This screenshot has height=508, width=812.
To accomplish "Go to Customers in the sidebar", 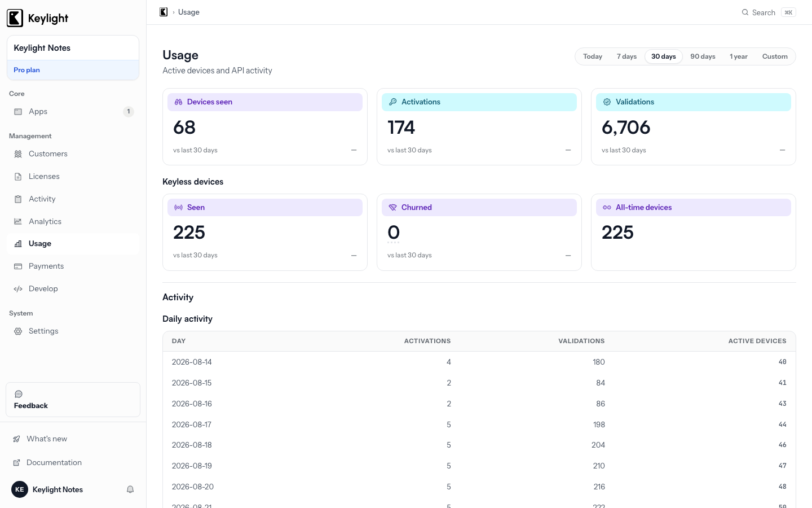I will click(73, 154).
